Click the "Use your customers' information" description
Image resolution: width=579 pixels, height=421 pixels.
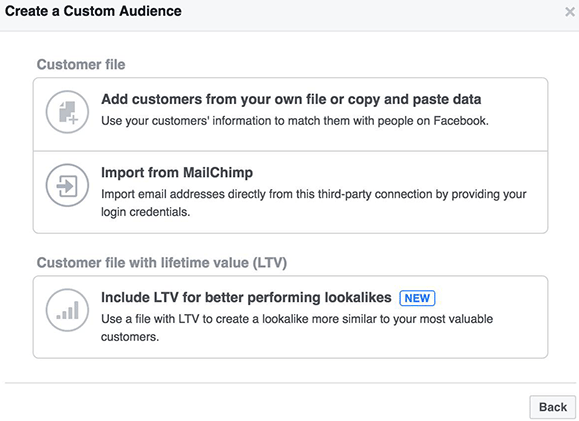tap(295, 121)
